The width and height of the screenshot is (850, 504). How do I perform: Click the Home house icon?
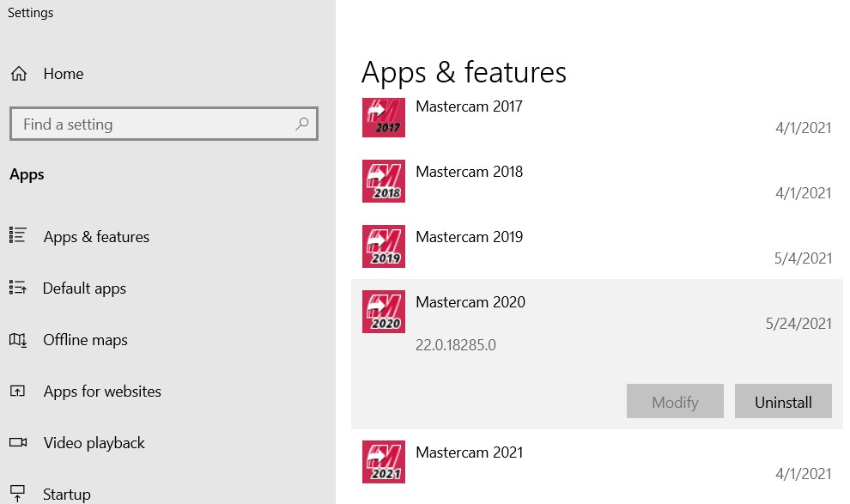(19, 74)
